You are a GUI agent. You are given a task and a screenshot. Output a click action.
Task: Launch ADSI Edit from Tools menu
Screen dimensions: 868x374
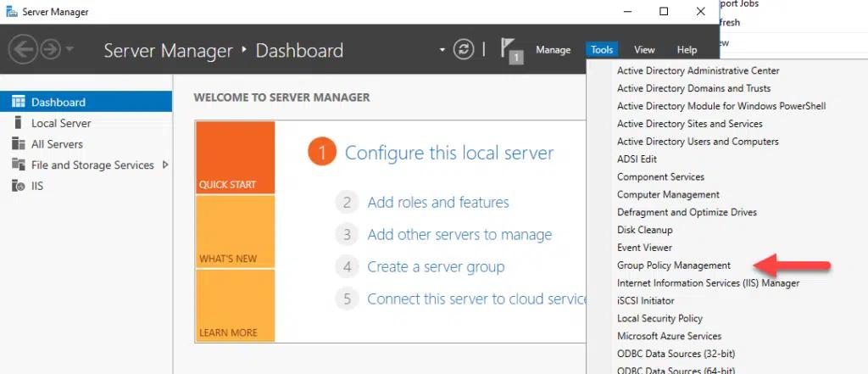tap(637, 159)
